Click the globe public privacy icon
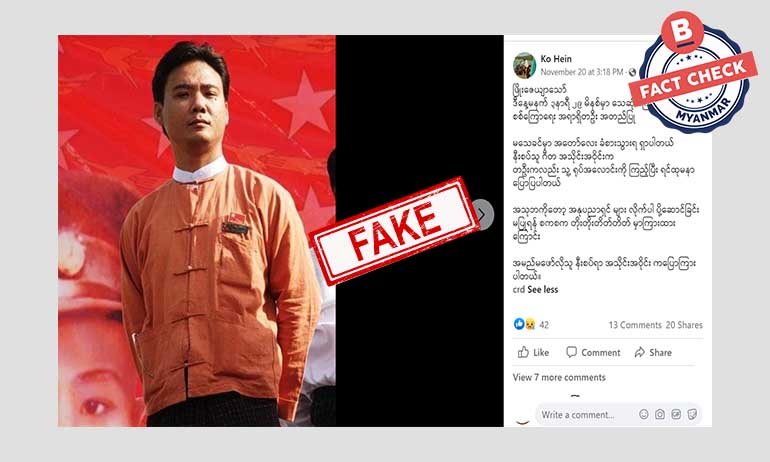 coord(632,72)
